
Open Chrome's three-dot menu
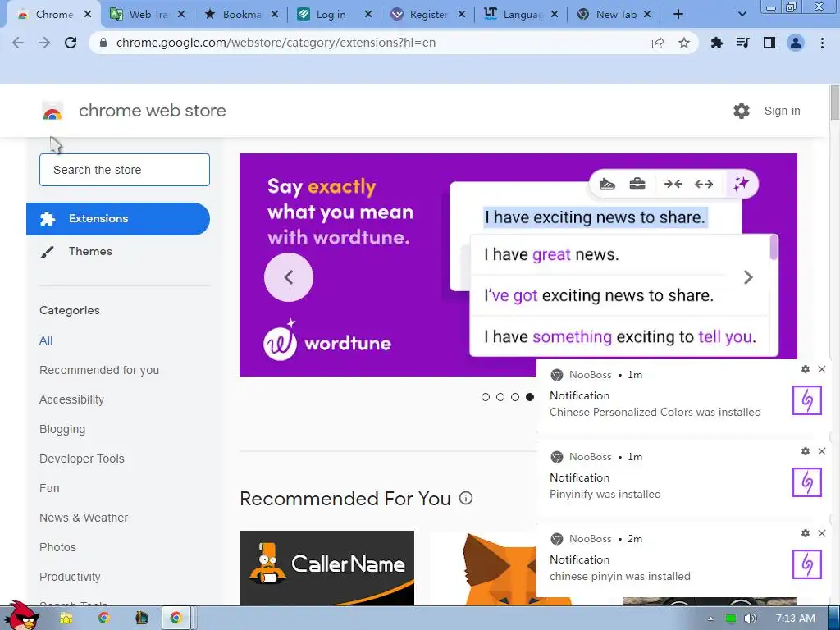[822, 43]
